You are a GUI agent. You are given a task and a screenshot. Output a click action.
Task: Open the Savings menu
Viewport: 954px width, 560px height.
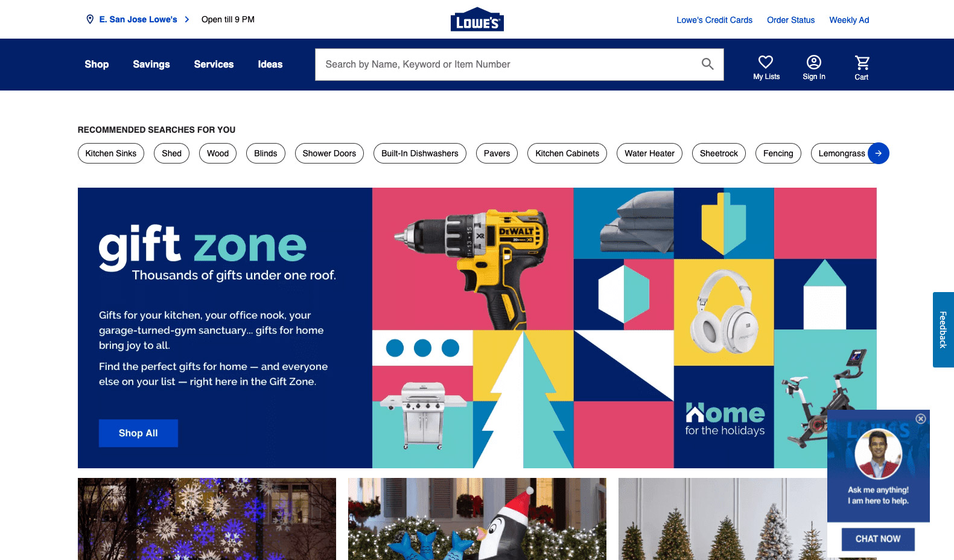(151, 65)
